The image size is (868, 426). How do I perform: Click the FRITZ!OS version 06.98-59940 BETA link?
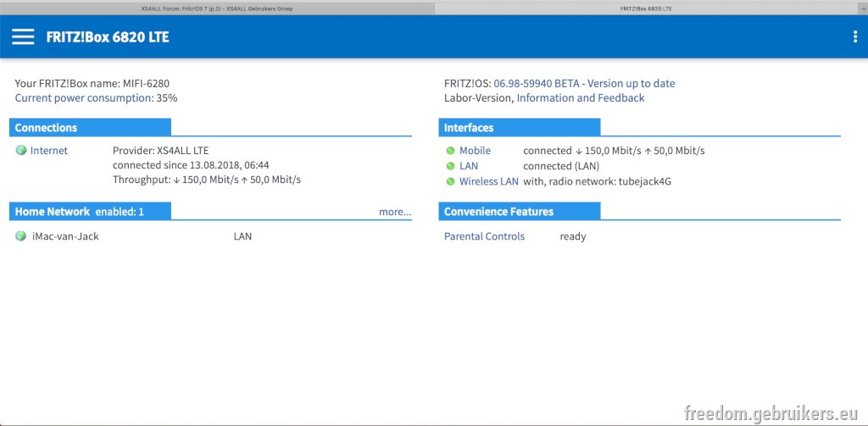pos(537,84)
